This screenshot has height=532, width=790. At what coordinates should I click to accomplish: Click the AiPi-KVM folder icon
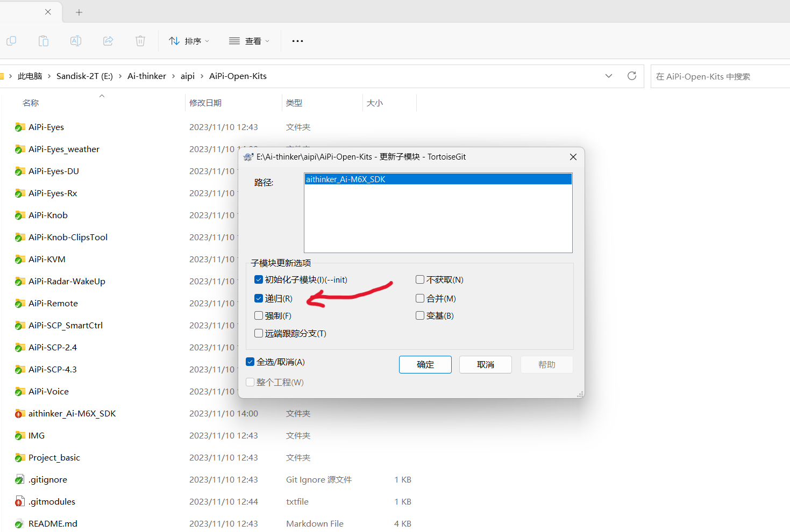tap(20, 260)
